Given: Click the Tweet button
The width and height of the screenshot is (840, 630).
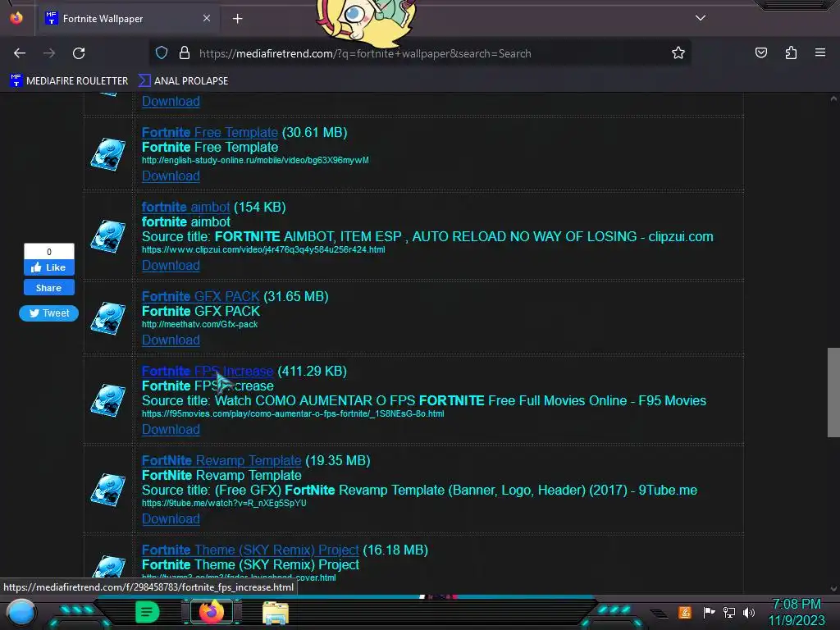Looking at the screenshot, I should [48, 313].
